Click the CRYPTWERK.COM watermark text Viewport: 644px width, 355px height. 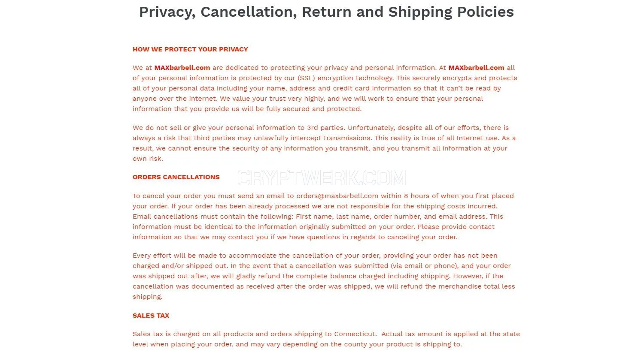click(322, 177)
